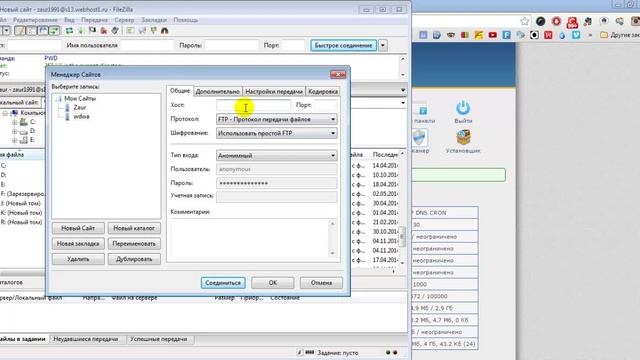Image resolution: width=640 pixels, height=360 pixels.
Task: Click the blue power Выйти icon
Action: coord(463,108)
